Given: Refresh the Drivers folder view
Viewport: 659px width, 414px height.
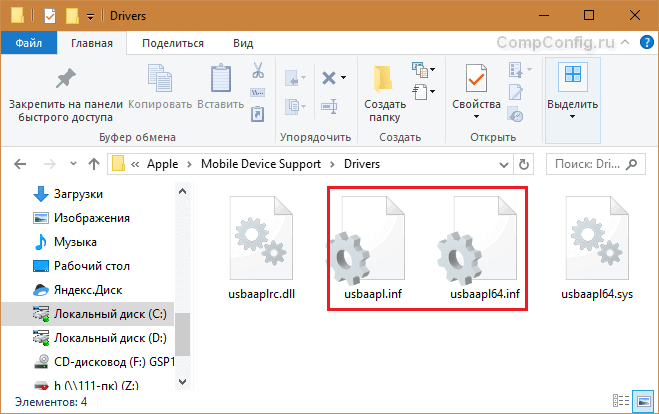Looking at the screenshot, I should pos(524,164).
